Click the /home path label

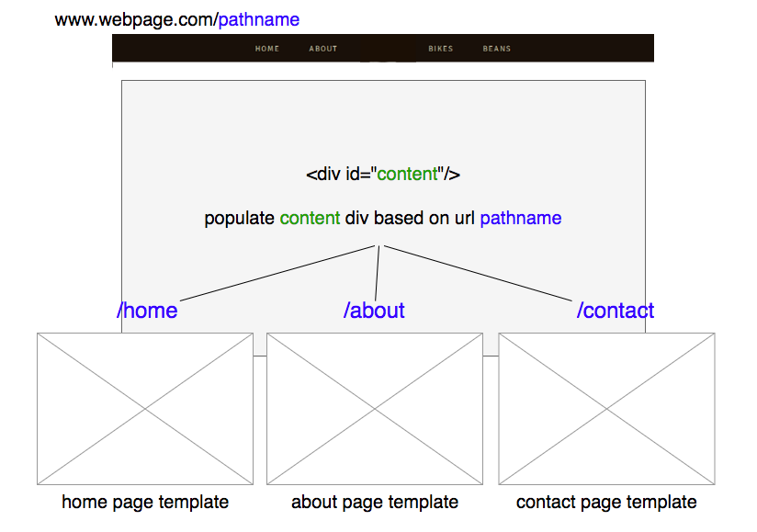147,311
